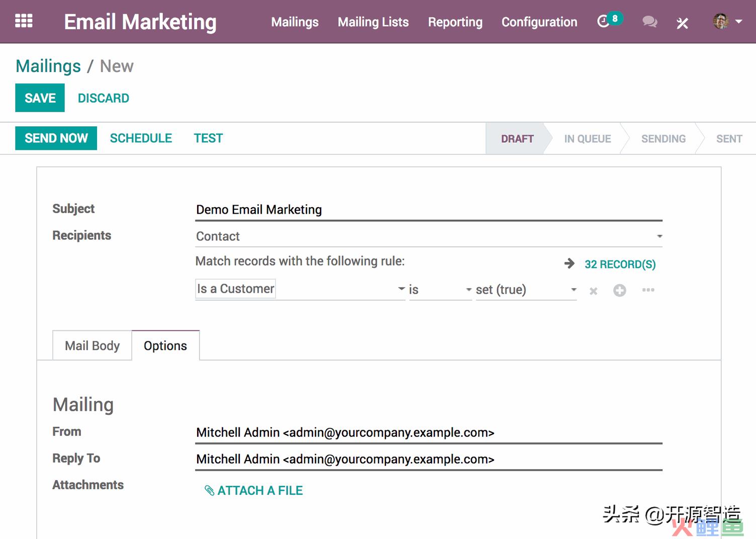
Task: Expand the user account dropdown caret
Action: tap(738, 22)
